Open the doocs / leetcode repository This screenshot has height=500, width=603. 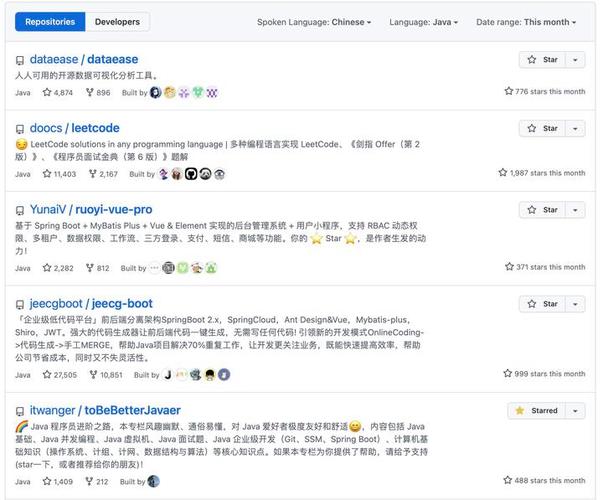coord(75,128)
